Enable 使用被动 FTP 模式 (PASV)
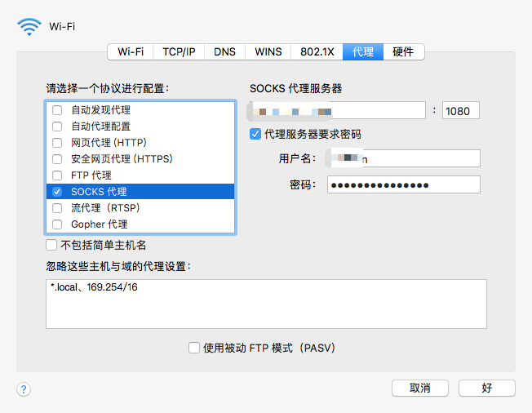Image resolution: width=532 pixels, height=413 pixels. [x=194, y=348]
